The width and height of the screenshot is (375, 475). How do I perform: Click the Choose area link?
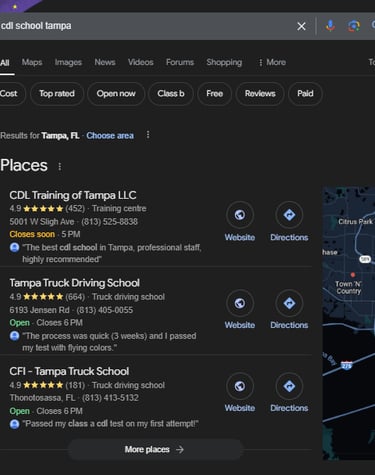tap(110, 136)
